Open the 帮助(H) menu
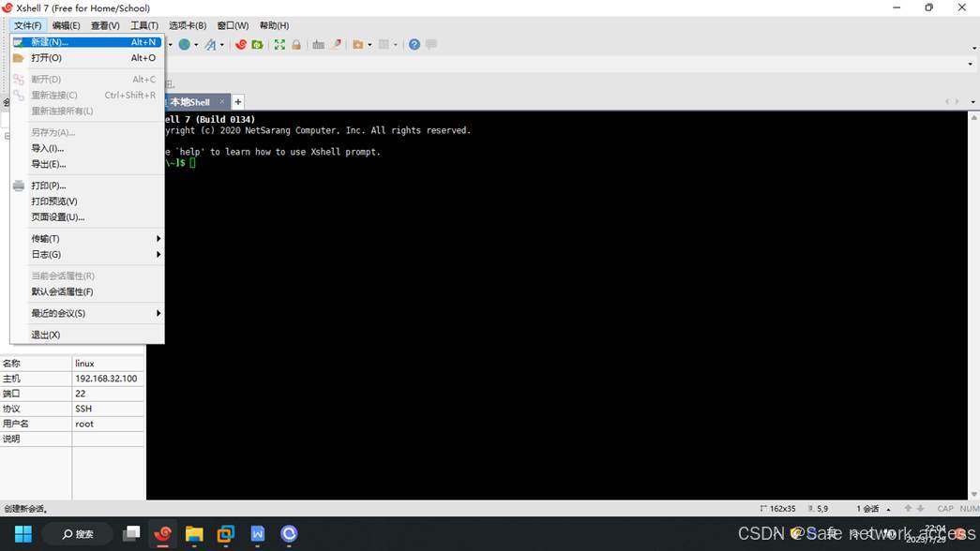Image resolution: width=980 pixels, height=551 pixels. (275, 25)
